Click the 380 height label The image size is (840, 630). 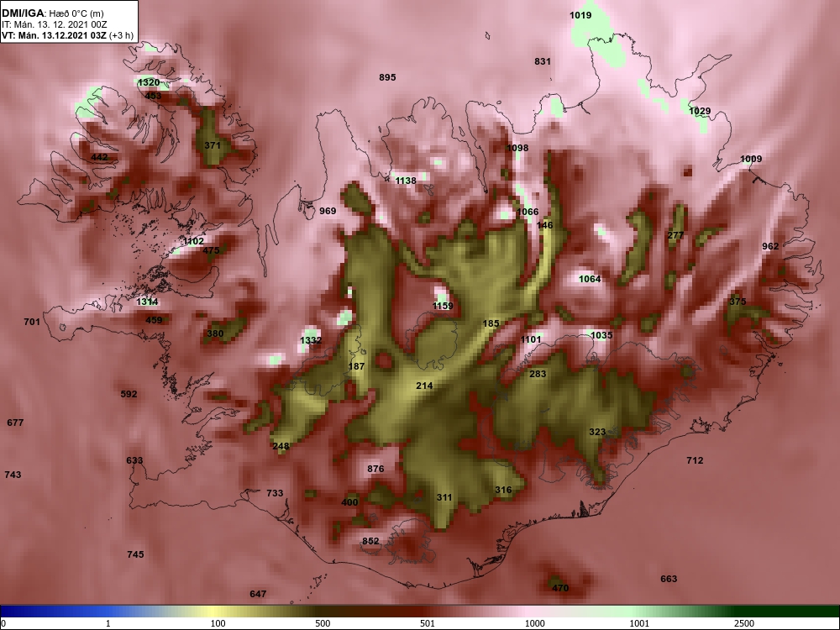pos(215,333)
